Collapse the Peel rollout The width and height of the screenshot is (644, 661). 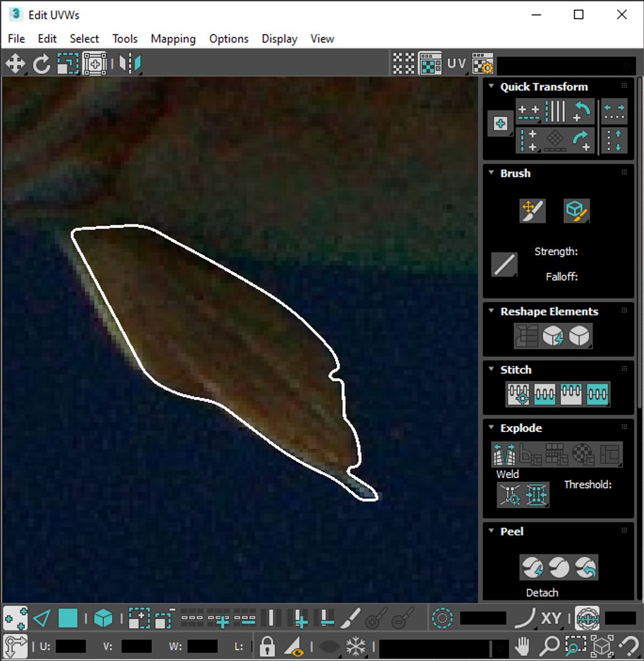coord(492,530)
